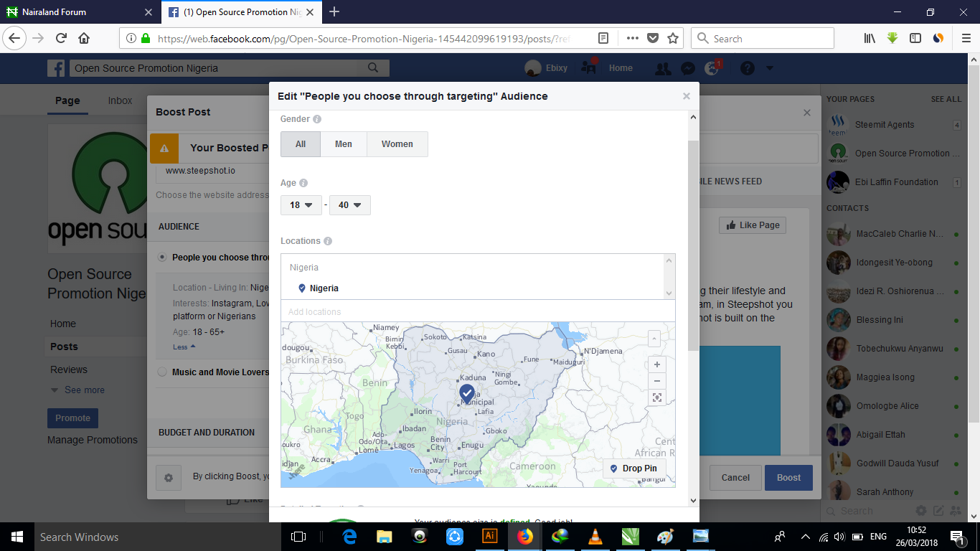
Task: Open VLC from the taskbar
Action: click(595, 537)
